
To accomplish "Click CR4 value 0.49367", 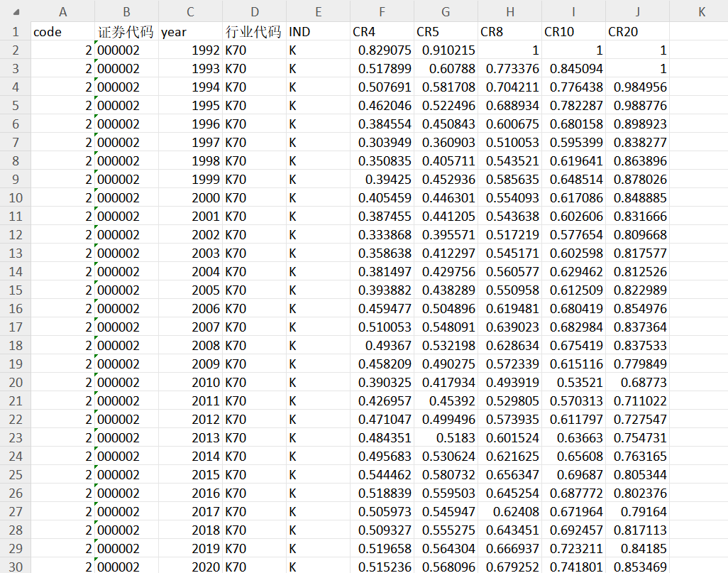I will tap(382, 345).
